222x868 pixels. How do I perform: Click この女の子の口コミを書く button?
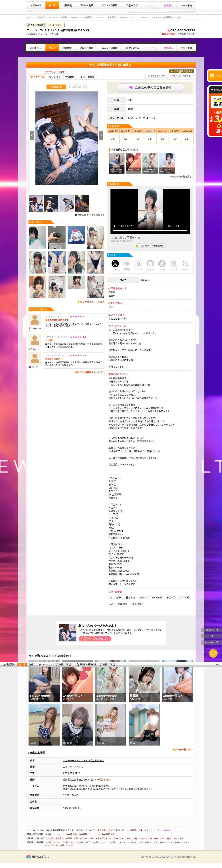point(150,88)
